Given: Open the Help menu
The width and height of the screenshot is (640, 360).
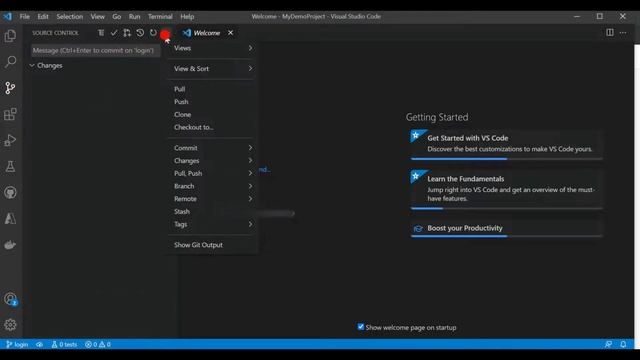Looking at the screenshot, I should pos(187,16).
